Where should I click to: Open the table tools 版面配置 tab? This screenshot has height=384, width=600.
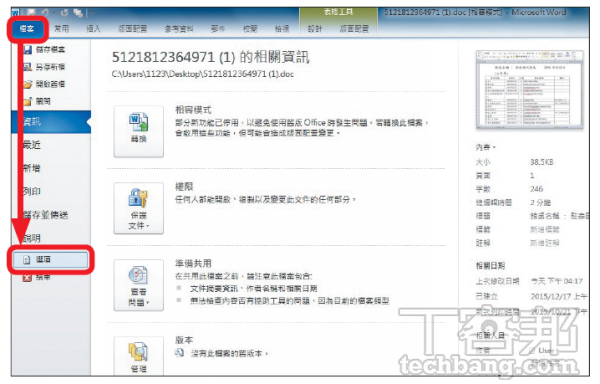[354, 29]
